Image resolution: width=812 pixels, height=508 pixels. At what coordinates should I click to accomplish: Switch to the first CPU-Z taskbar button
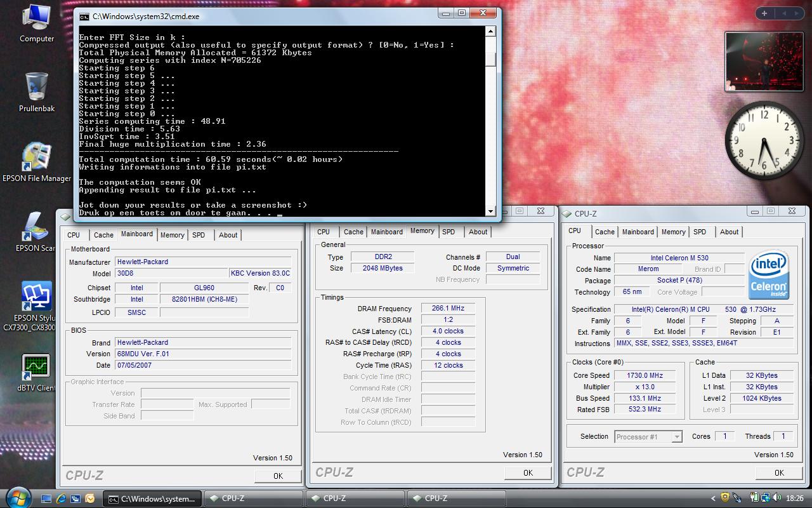tap(254, 498)
